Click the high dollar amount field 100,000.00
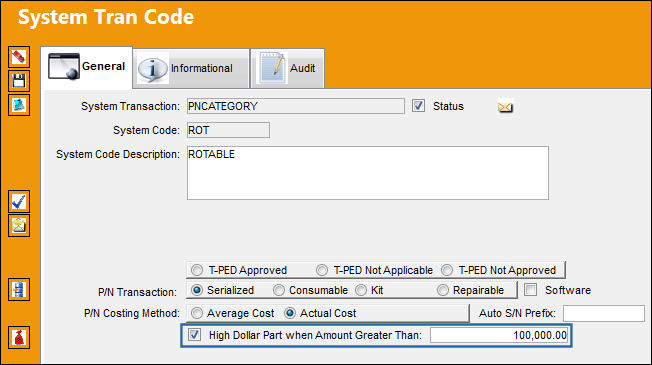This screenshot has height=365, width=652. tap(499, 335)
